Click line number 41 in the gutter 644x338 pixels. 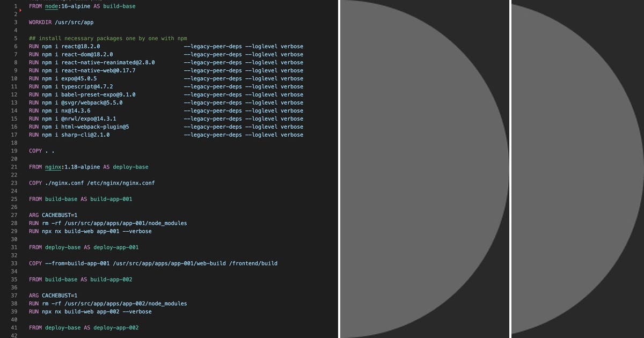(x=14, y=328)
